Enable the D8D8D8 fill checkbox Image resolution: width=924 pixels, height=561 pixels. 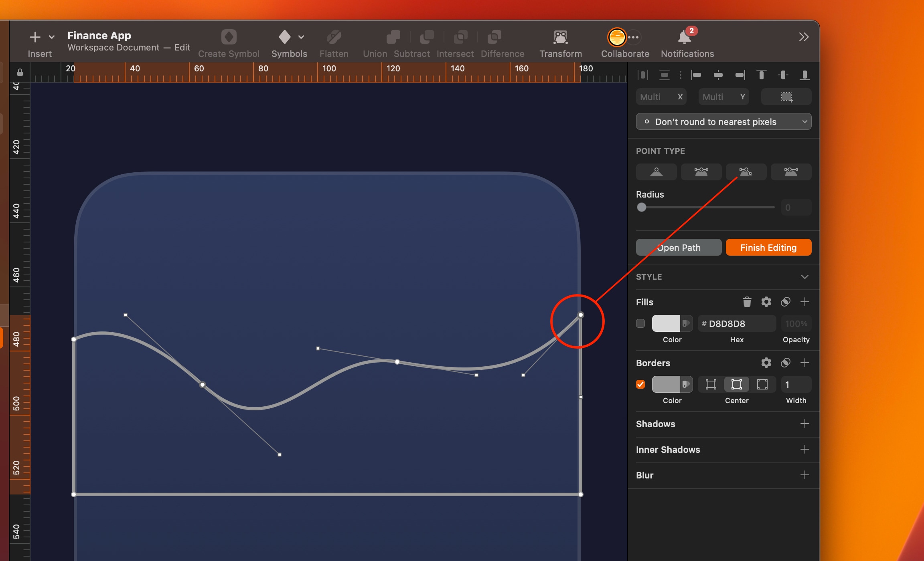click(640, 323)
